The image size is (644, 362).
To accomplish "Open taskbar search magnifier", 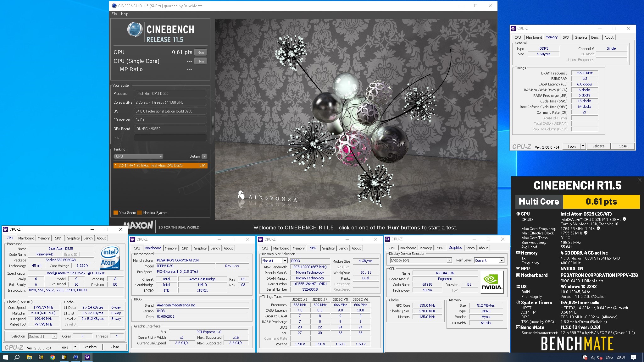I will [x=17, y=357].
